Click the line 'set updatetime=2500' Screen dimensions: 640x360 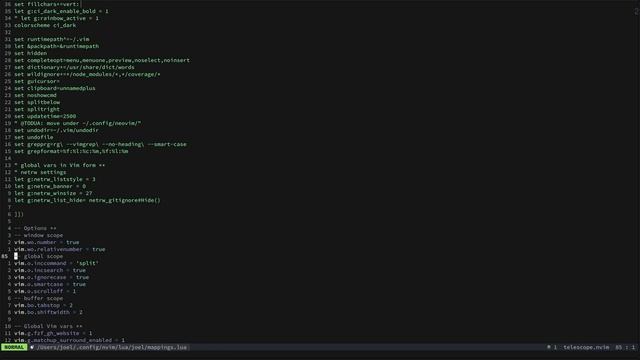coord(45,116)
